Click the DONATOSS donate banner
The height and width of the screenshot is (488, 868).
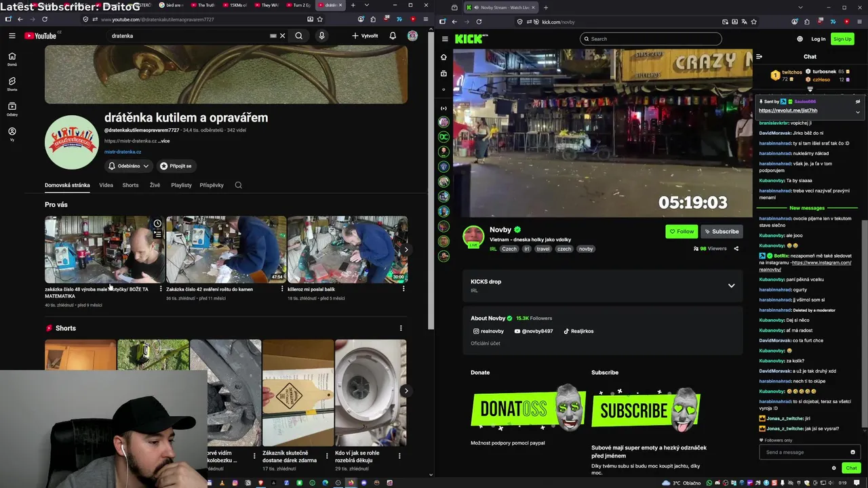pos(528,409)
